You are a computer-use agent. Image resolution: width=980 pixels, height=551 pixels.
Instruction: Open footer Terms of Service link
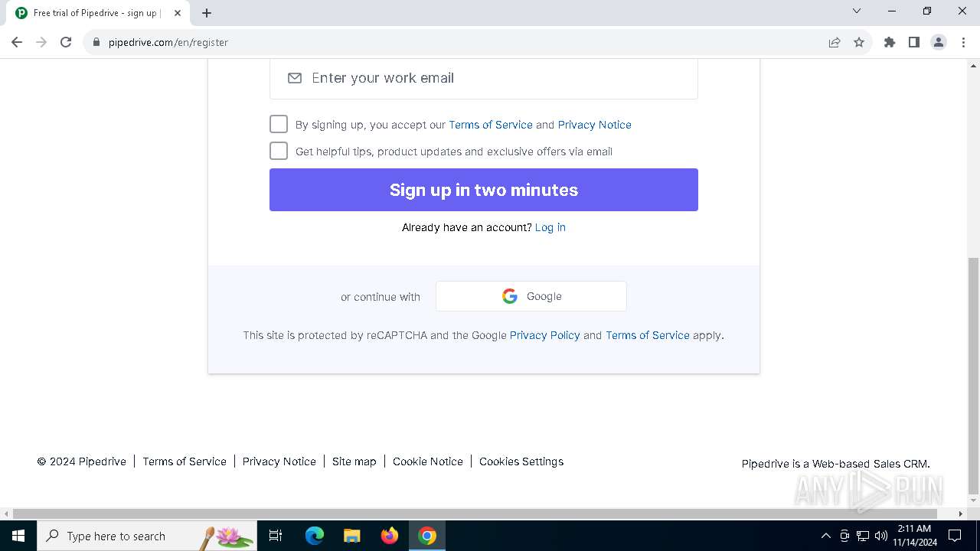coord(185,461)
